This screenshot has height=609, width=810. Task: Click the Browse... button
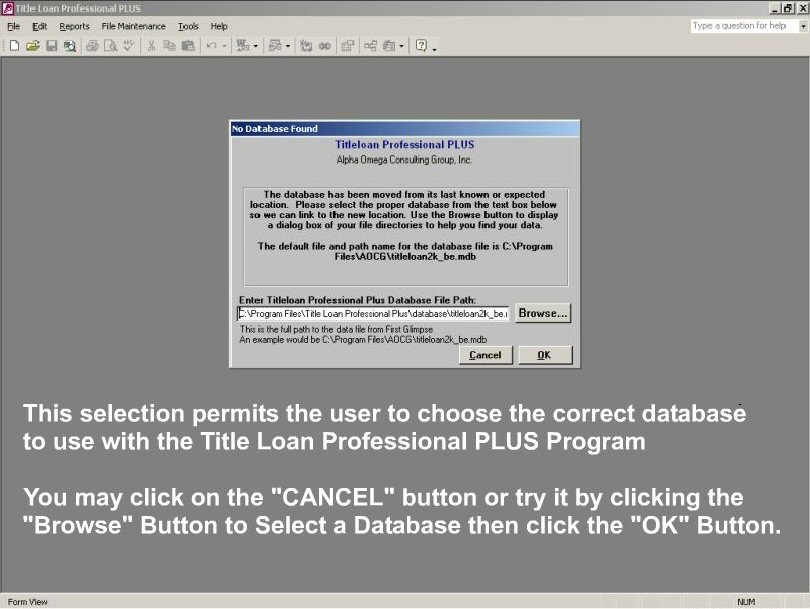pos(543,314)
